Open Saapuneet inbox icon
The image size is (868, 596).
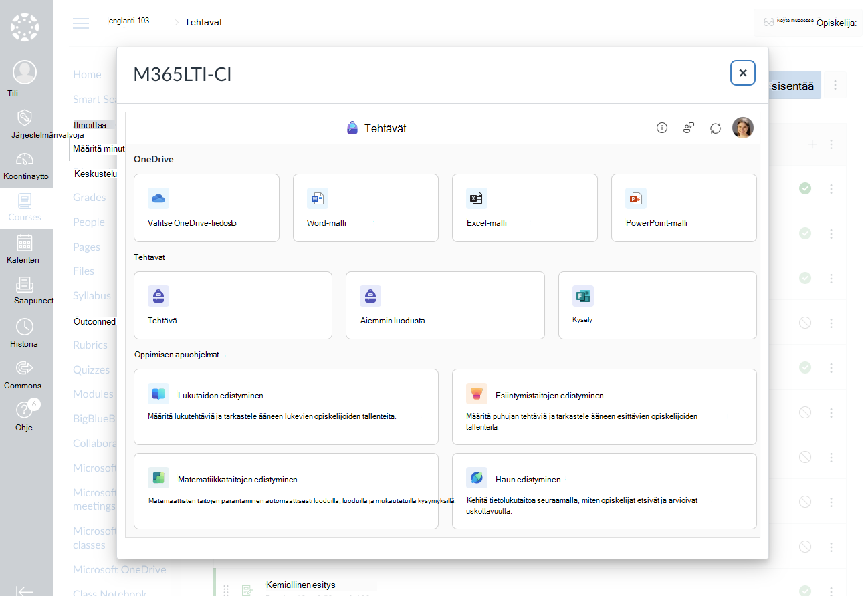(25, 285)
